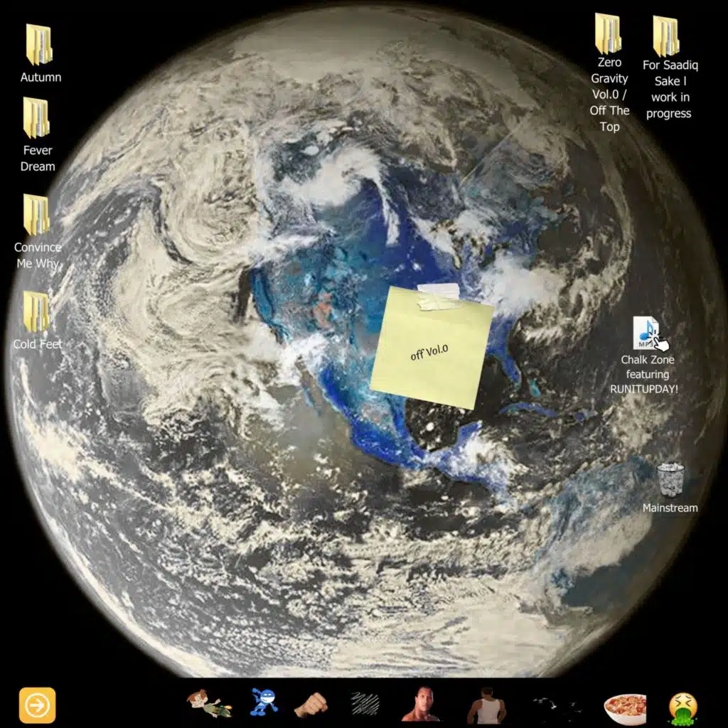
Task: Open the Cold Feet folder
Action: click(x=36, y=311)
